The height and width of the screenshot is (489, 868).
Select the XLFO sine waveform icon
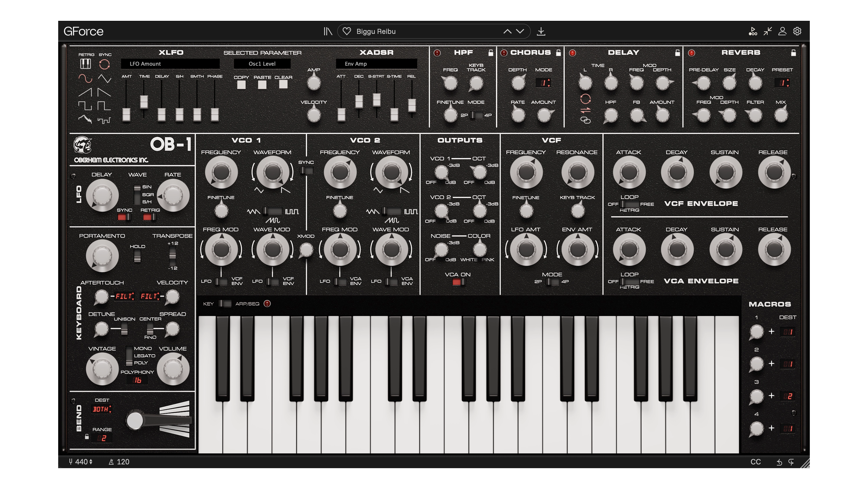(x=85, y=79)
